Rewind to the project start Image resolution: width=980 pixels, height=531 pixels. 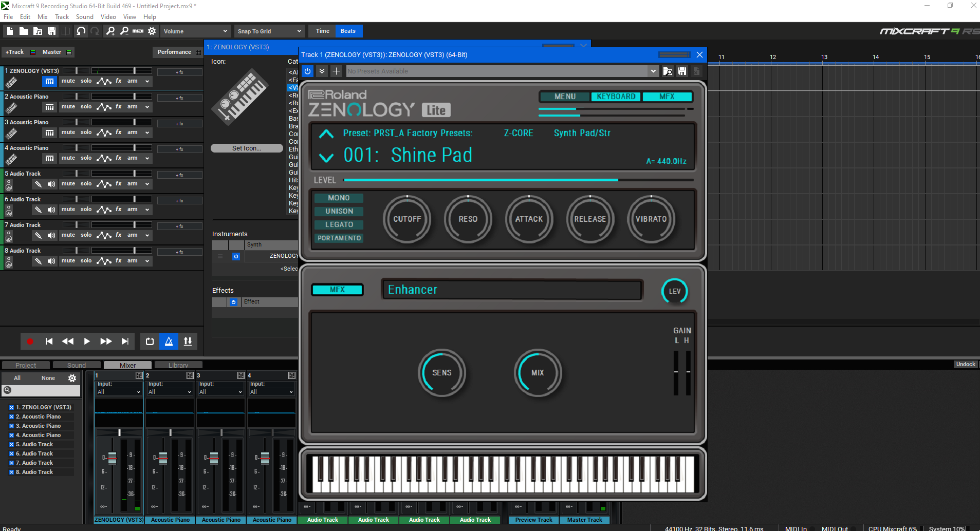[x=49, y=341]
